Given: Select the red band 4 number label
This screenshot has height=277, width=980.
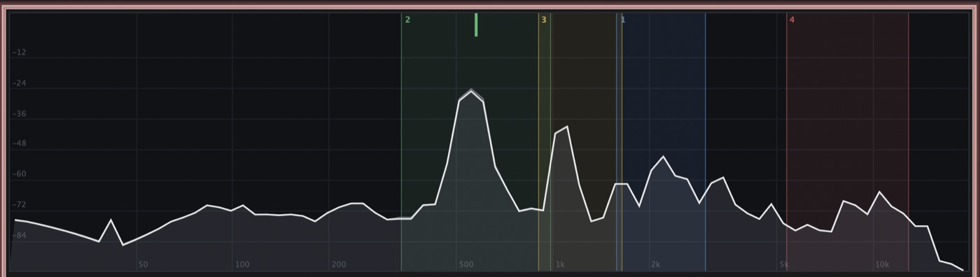Looking at the screenshot, I should (x=792, y=20).
